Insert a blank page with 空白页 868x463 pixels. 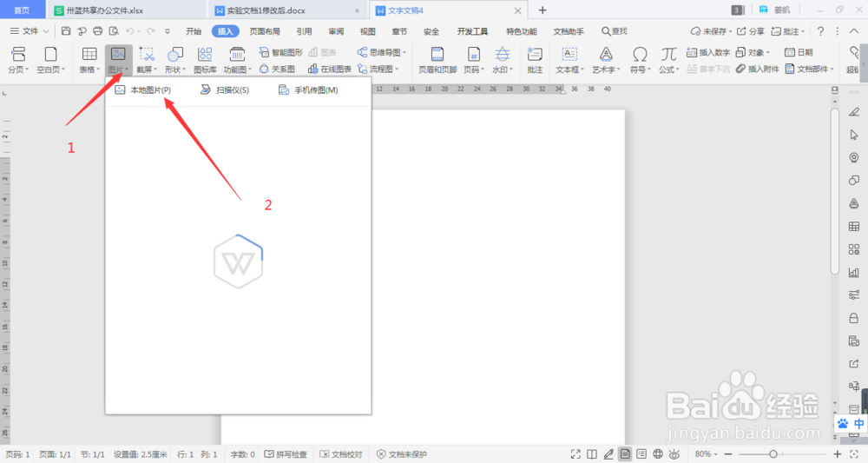point(50,60)
